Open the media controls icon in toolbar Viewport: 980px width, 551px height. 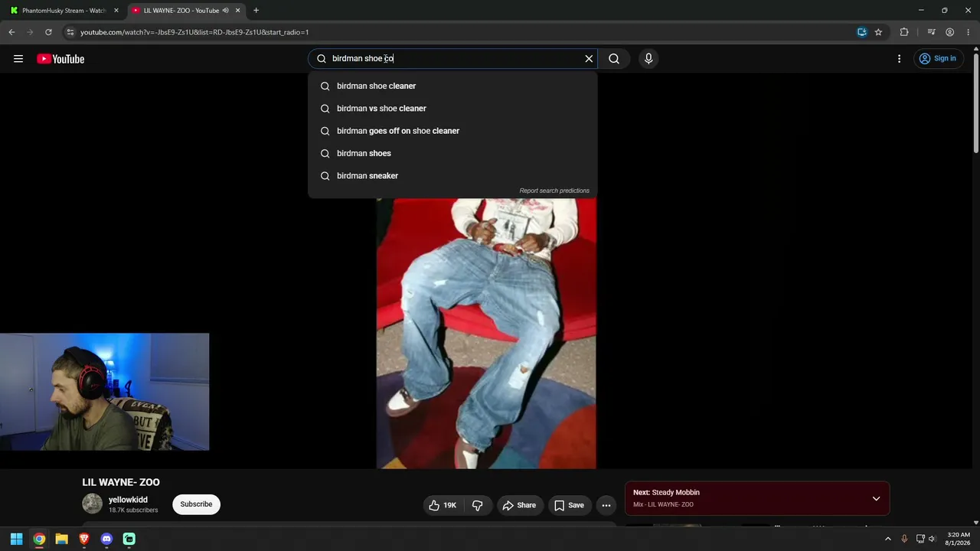click(931, 32)
